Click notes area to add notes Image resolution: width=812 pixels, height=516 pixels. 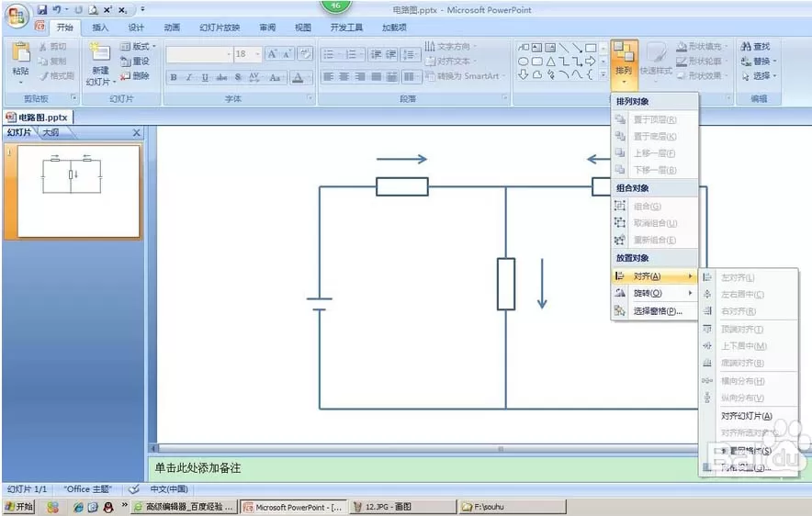(x=424, y=468)
